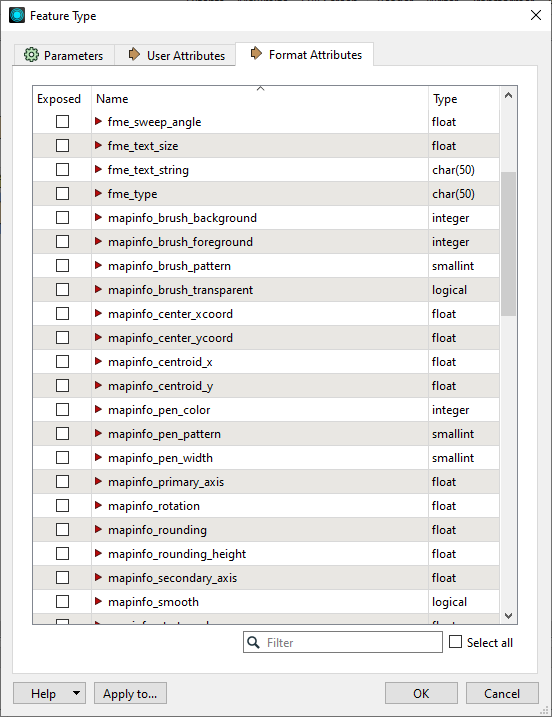Viewport: 552px width, 717px height.
Task: Enable the Select all checkbox
Action: point(456,642)
